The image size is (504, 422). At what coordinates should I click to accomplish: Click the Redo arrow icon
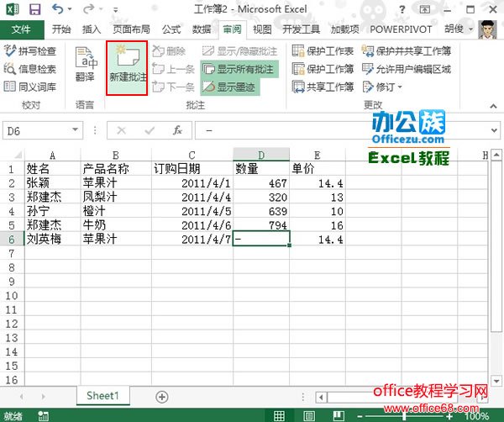pos(88,8)
